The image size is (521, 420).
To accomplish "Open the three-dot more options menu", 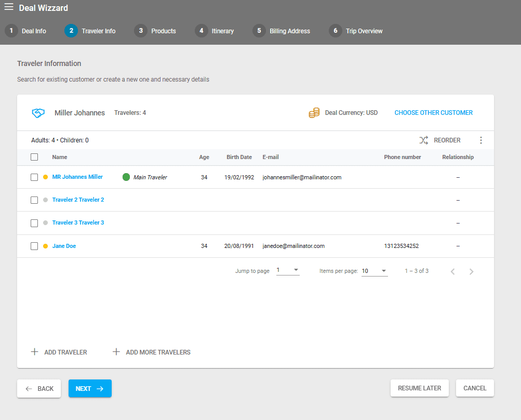I will (480, 140).
